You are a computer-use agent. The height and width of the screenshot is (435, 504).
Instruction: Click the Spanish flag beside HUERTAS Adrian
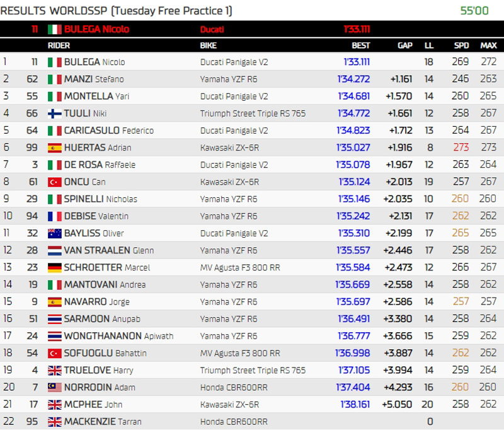tap(54, 148)
